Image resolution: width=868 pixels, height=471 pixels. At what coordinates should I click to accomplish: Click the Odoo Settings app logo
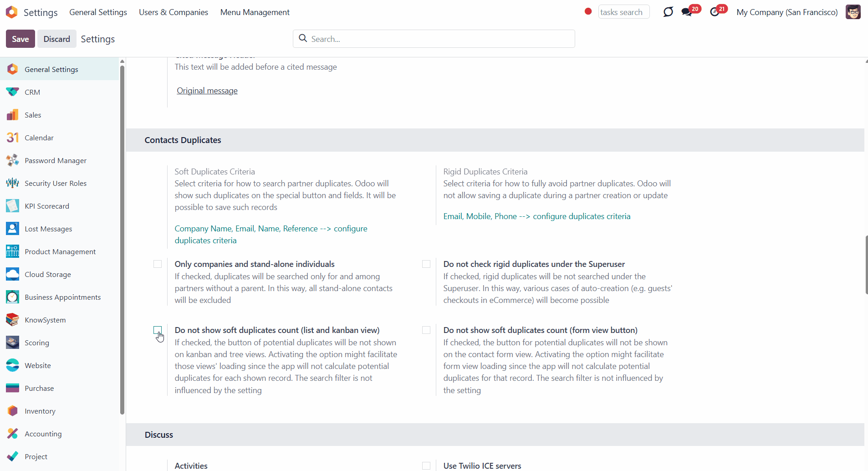point(12,12)
